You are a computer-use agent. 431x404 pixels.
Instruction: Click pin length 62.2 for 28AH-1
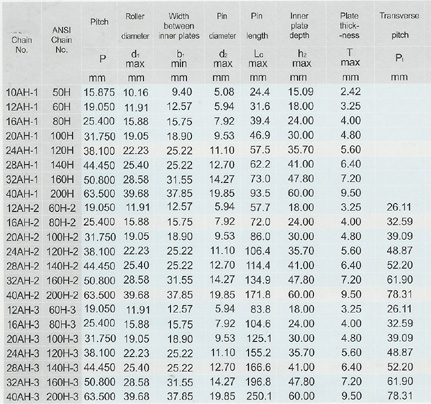tap(260, 164)
